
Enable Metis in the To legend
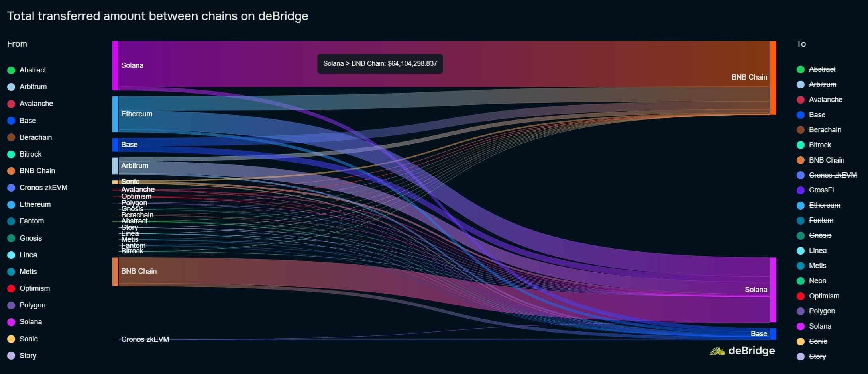point(811,266)
